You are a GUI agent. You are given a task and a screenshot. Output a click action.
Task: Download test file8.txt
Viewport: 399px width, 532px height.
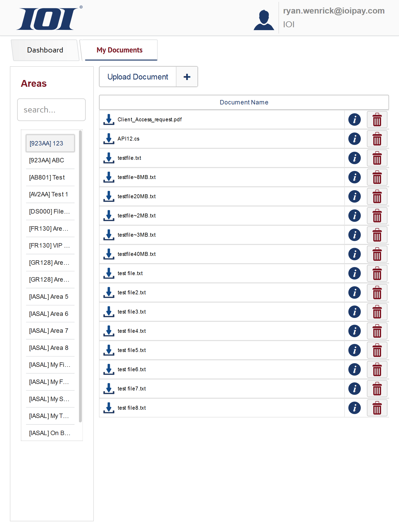point(109,408)
